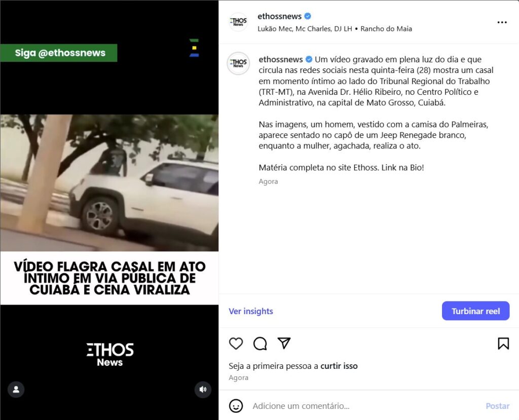
Task: Share reel via paper plane icon
Action: click(x=284, y=343)
